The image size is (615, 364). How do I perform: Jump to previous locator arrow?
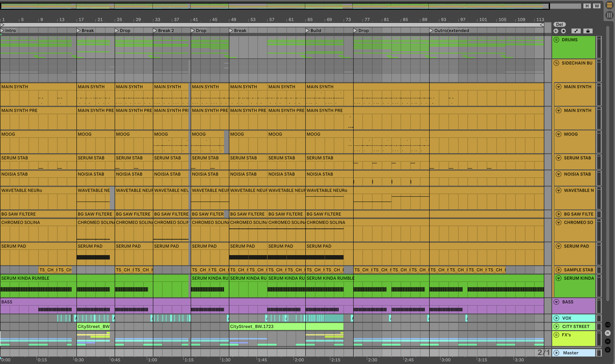click(x=556, y=31)
